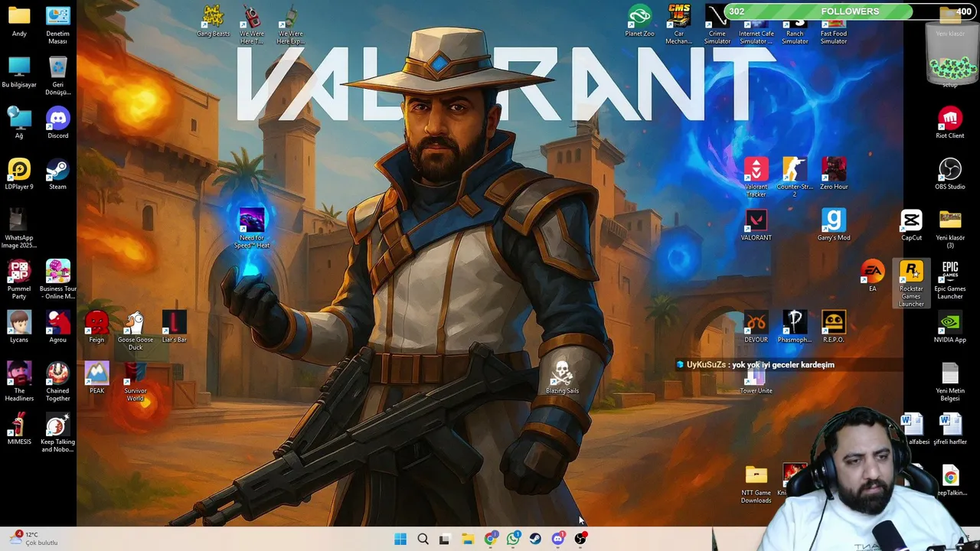
Task: Open the Zero Hour game icon
Action: [834, 174]
